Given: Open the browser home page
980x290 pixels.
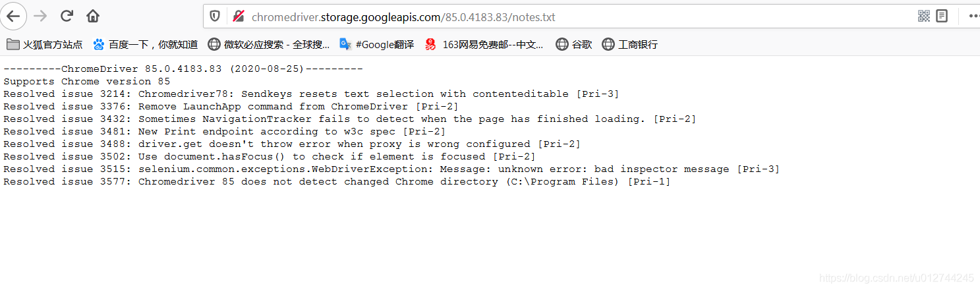Looking at the screenshot, I should (93, 16).
